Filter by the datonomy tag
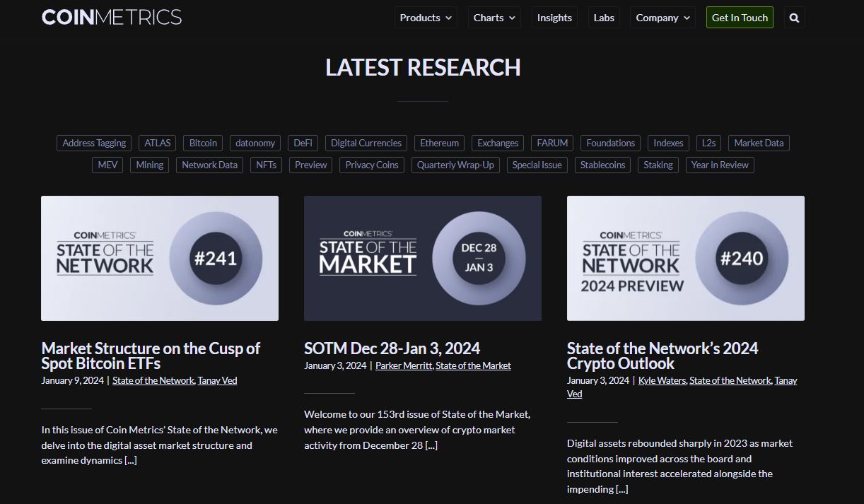 [255, 143]
